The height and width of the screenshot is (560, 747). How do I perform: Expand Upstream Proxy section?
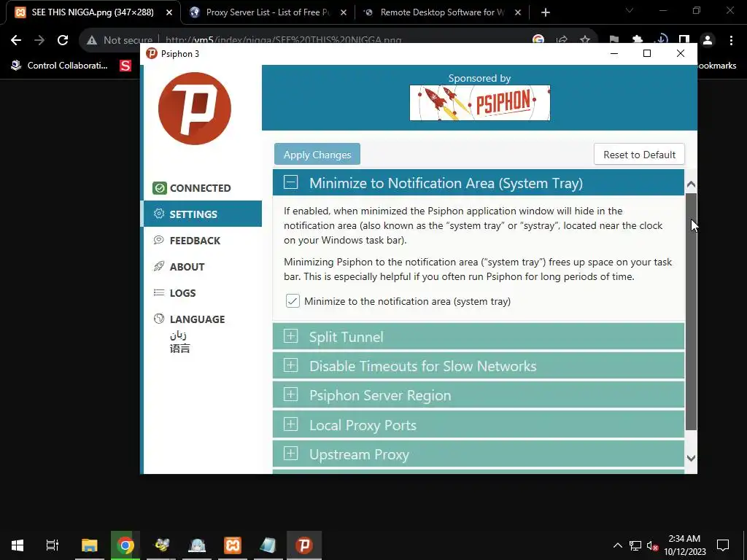click(479, 454)
